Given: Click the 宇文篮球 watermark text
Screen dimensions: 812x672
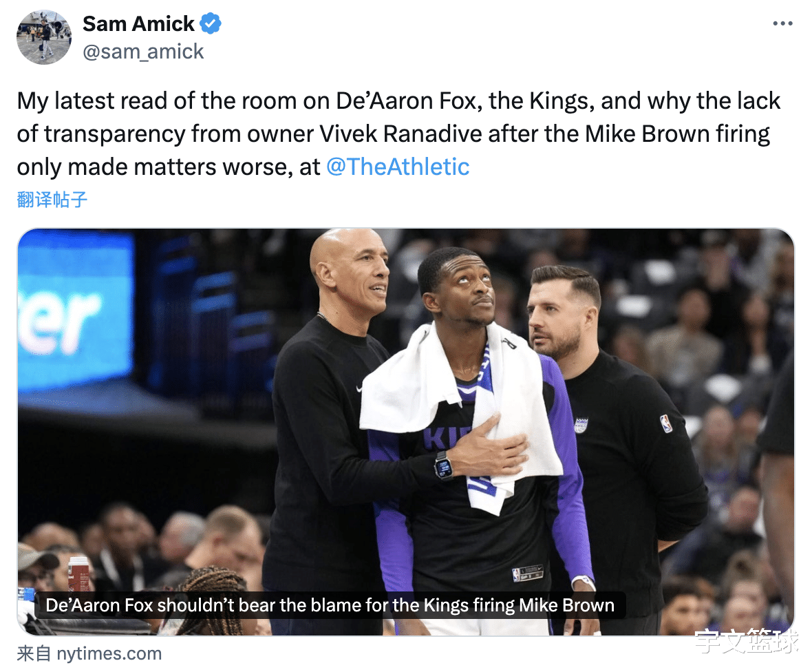Looking at the screenshot, I should point(746,642).
